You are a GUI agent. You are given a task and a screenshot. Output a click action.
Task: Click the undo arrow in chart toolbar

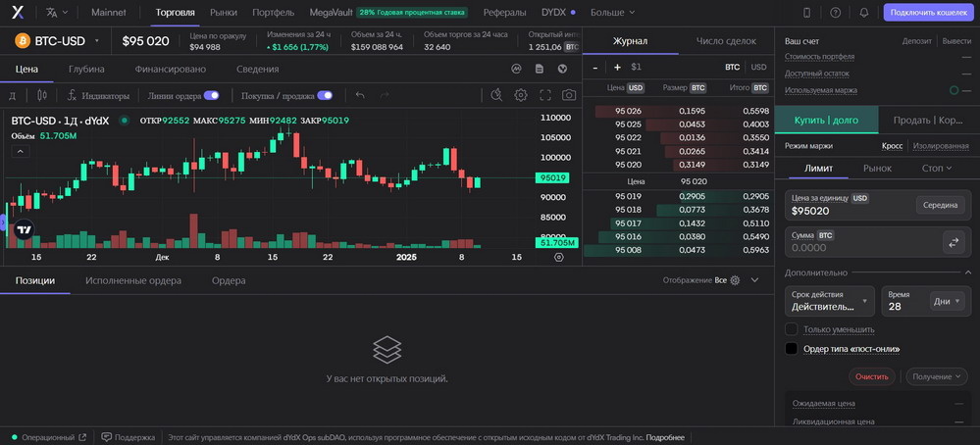[360, 95]
